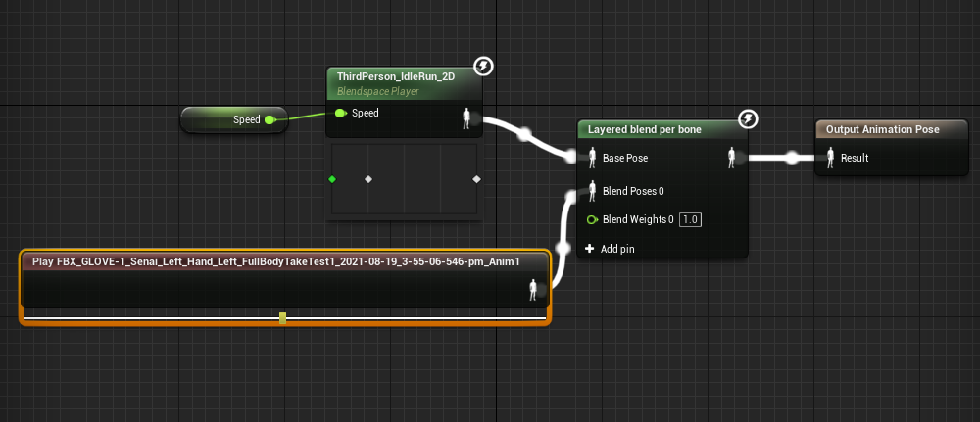Select the Play FBX_GLOVE animation node title
The image size is (980, 422).
[x=276, y=261]
